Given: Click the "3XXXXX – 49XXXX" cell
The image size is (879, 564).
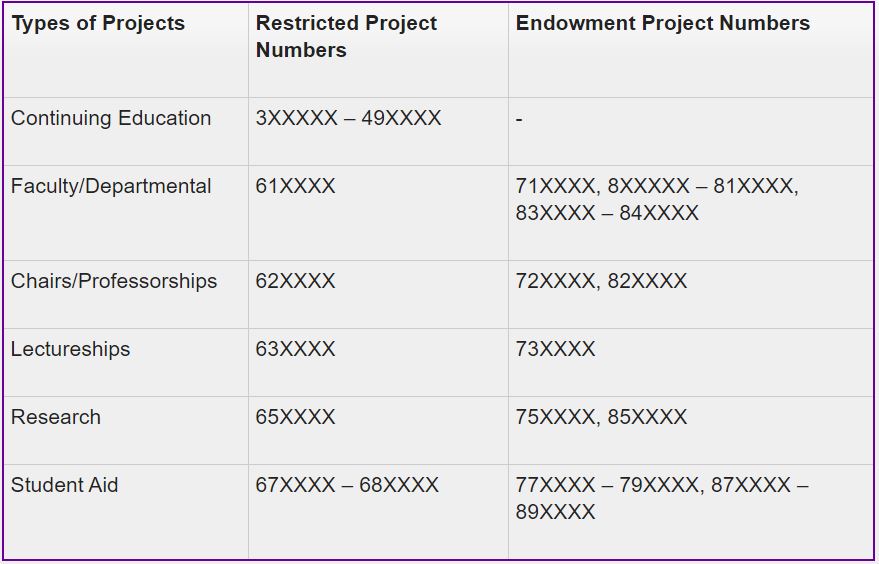Looking at the screenshot, I should [348, 119].
